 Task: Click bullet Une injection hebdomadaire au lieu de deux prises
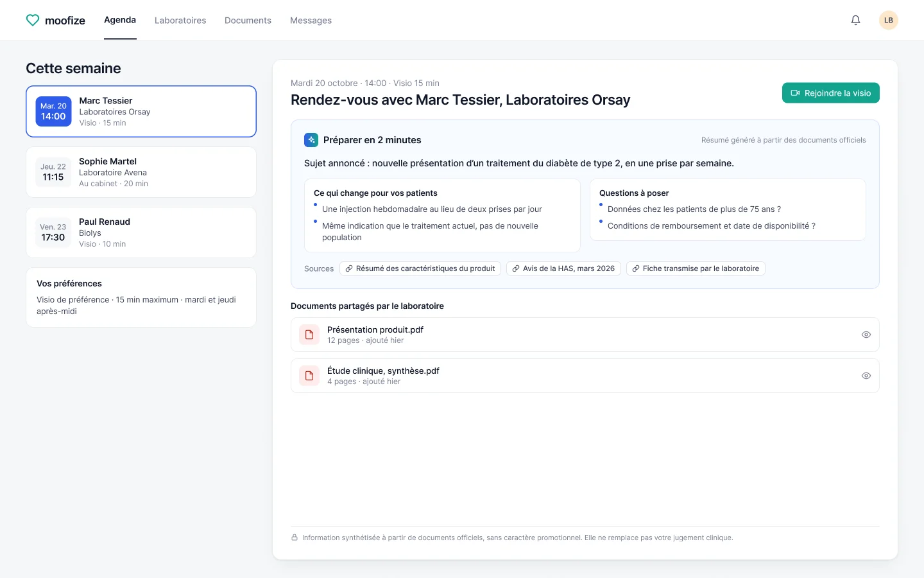(x=432, y=209)
